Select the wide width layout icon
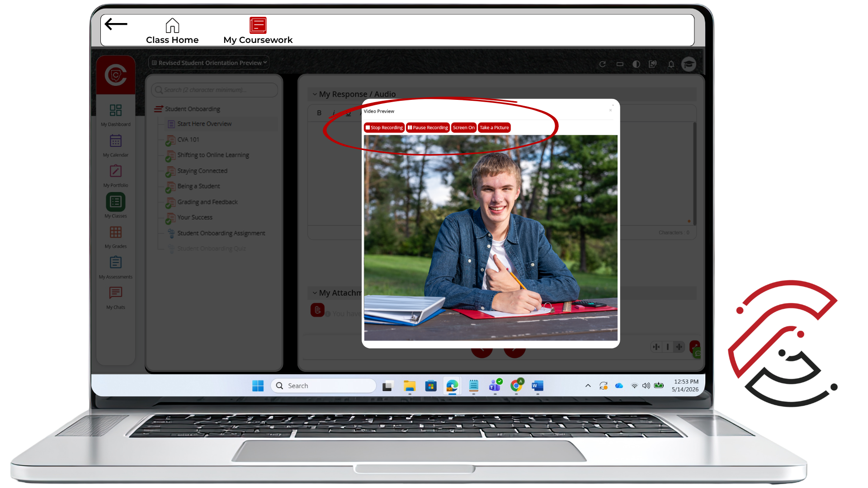This screenshot has width=868, height=488. click(679, 347)
